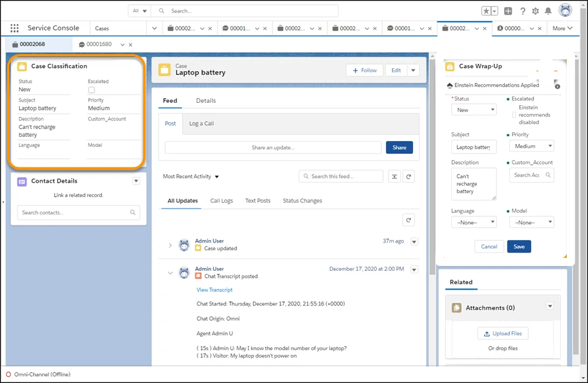Screen dimensions: 588x383
Task: Click the feed filter icon
Action: pos(394,176)
